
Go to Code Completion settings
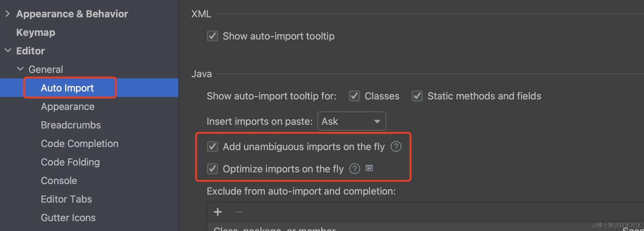[80, 144]
